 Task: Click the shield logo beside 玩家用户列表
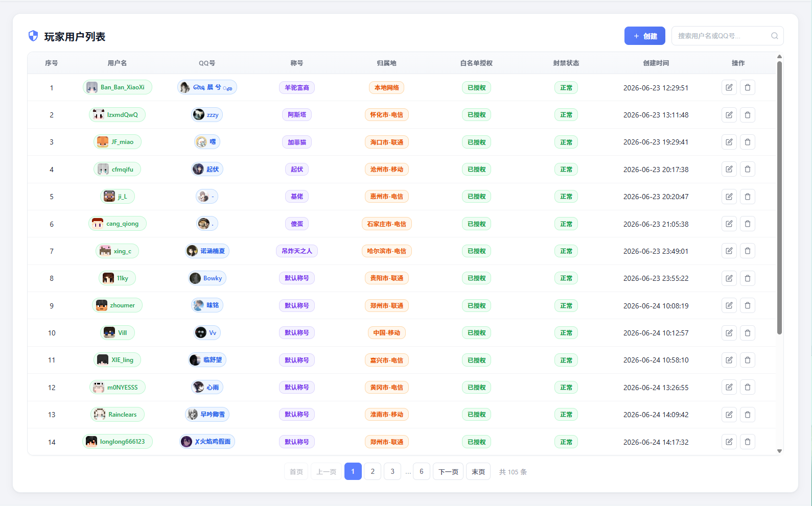[x=33, y=36]
